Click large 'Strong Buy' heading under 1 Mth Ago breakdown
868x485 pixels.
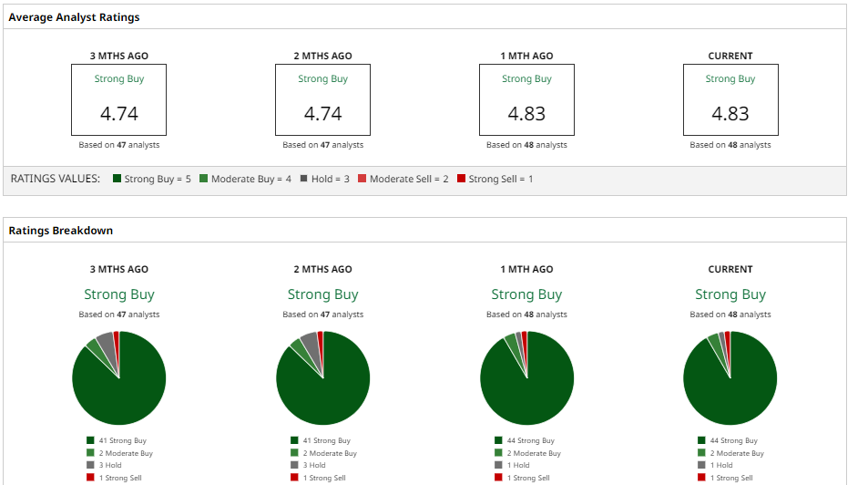point(526,294)
